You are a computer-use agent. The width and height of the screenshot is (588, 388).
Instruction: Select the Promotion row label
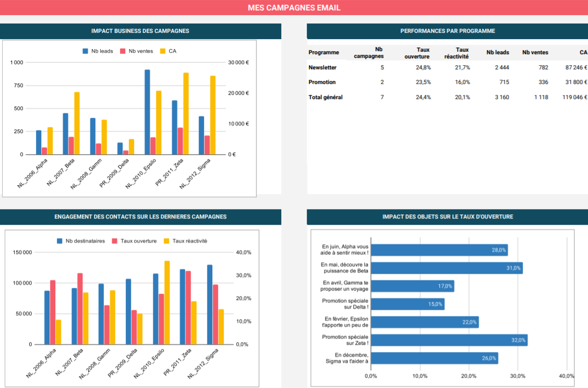click(322, 82)
